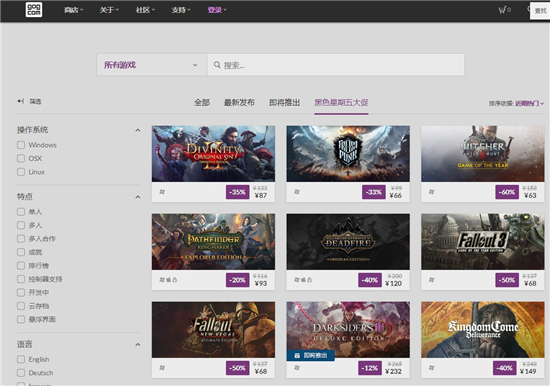Click Windows platform icon on Witcher card
This screenshot has height=386, width=550.
click(x=431, y=192)
